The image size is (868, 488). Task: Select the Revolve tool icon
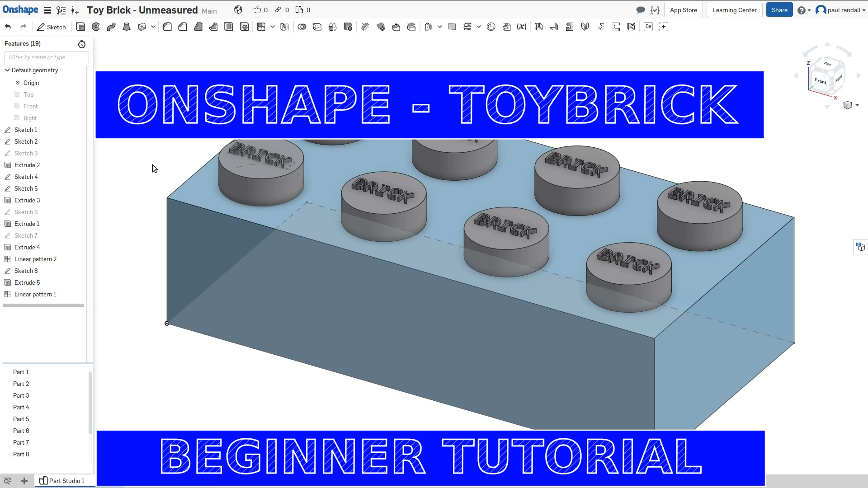pos(96,27)
